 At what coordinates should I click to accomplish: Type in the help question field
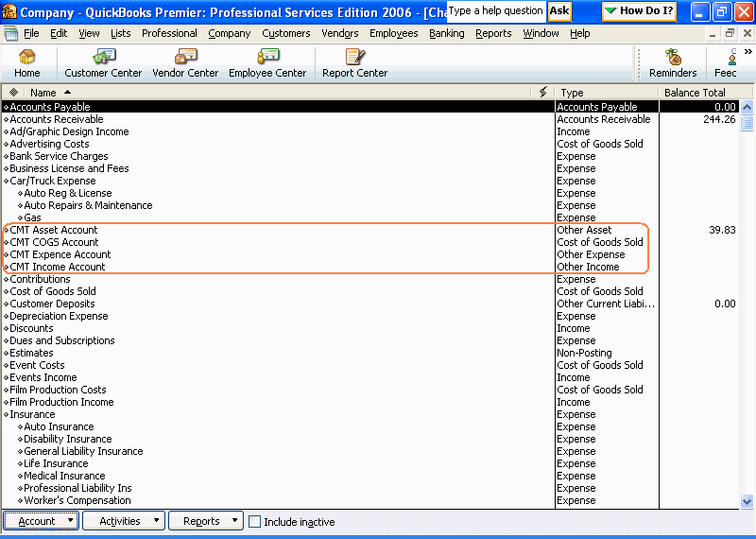pos(495,11)
